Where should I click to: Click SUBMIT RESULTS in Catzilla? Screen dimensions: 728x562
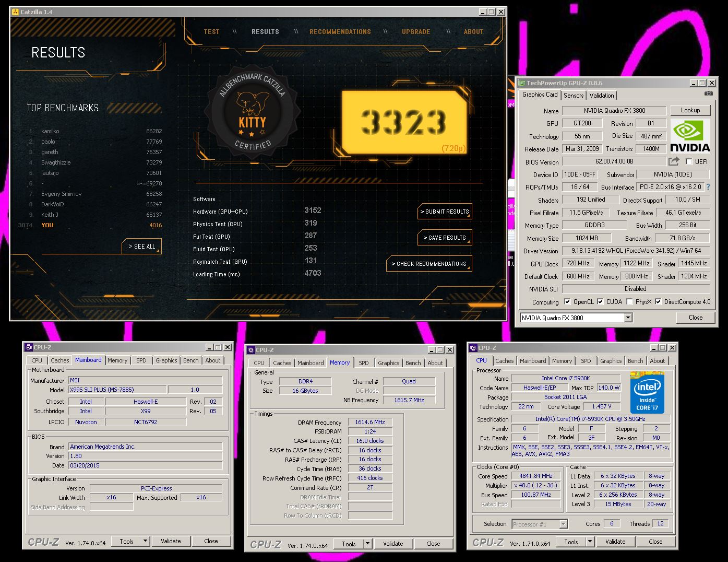[445, 212]
